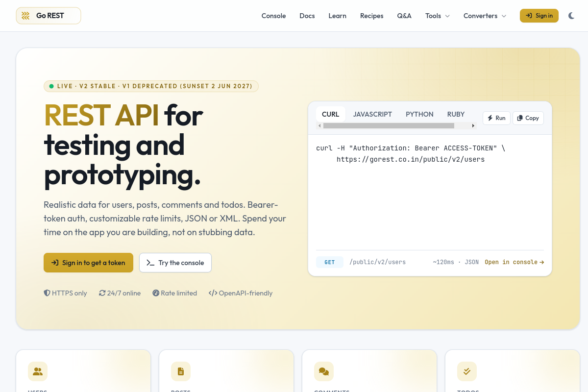The width and height of the screenshot is (588, 392).
Task: Open the Console nav link
Action: tap(273, 16)
